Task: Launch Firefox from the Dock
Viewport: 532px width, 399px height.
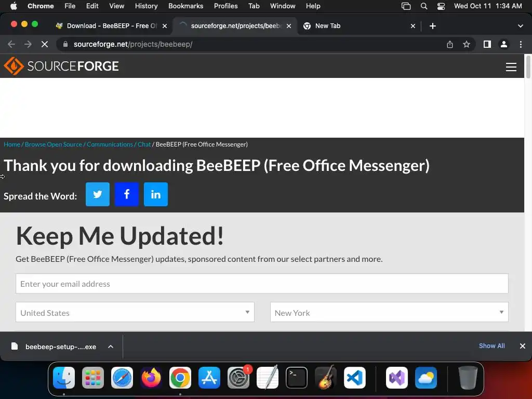Action: tap(151, 378)
